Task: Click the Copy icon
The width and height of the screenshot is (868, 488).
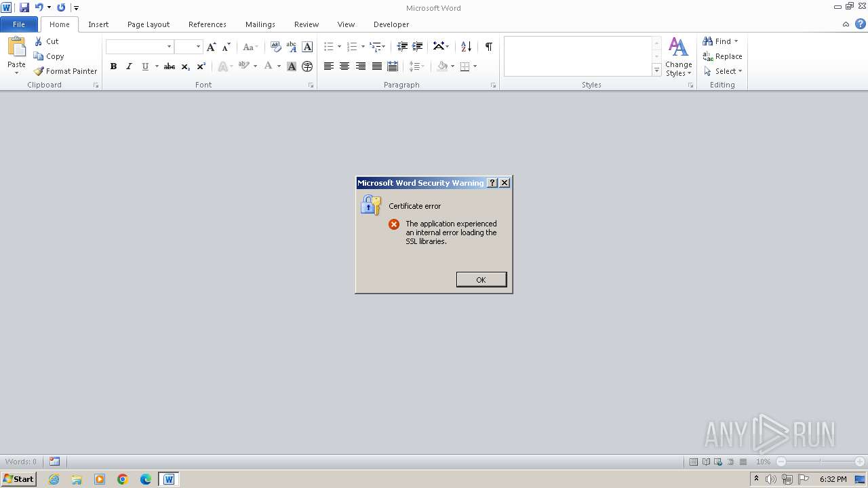Action: point(39,56)
